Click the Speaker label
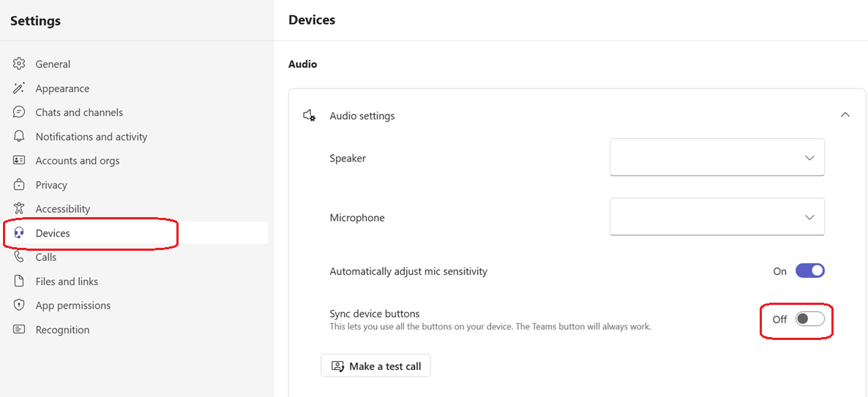 tap(348, 158)
